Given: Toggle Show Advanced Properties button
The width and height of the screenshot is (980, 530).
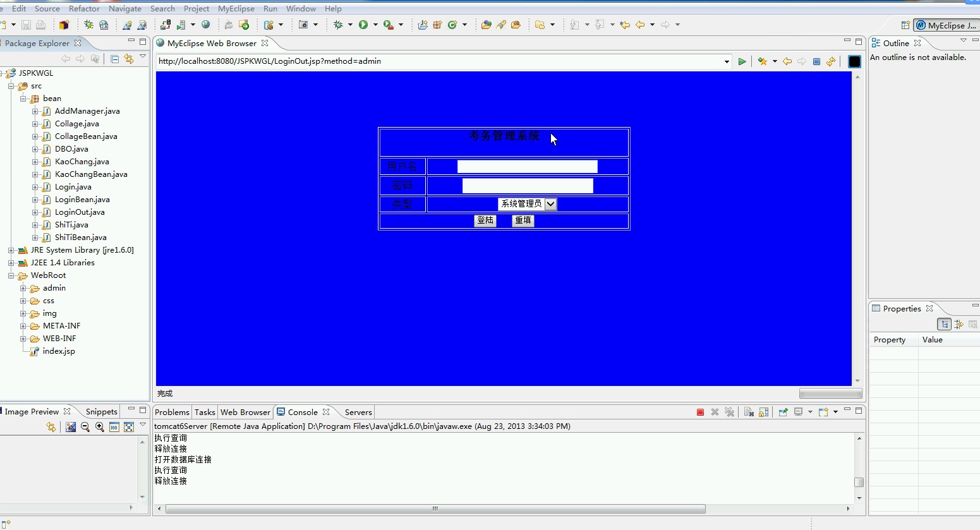Looking at the screenshot, I should pyautogui.click(x=959, y=324).
